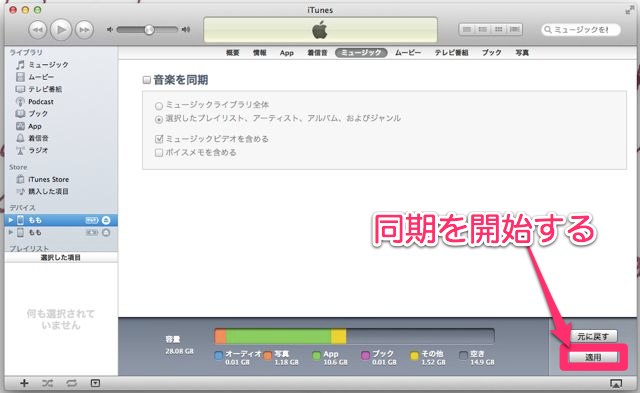The height and width of the screenshot is (393, 640).
Task: Switch to the 情報 tab
Action: click(260, 53)
